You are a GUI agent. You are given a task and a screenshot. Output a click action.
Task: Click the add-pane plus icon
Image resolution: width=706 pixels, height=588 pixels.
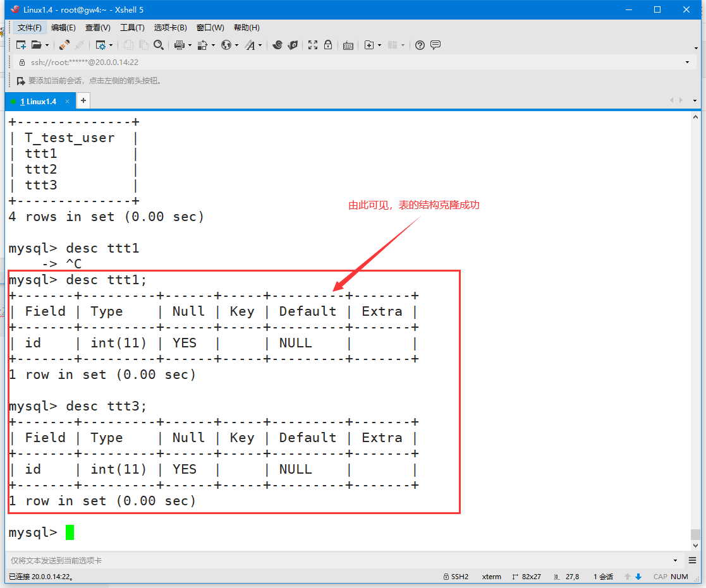pyautogui.click(x=369, y=45)
